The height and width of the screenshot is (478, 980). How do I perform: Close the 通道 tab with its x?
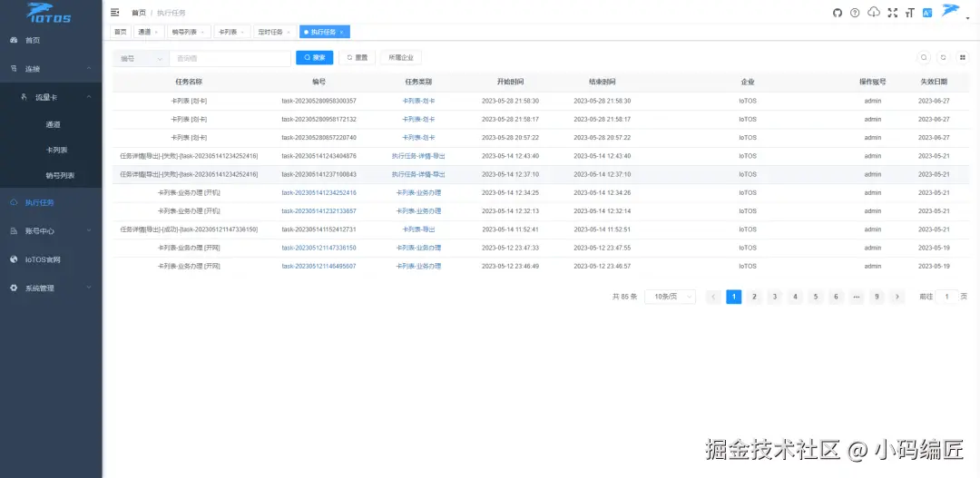156,32
